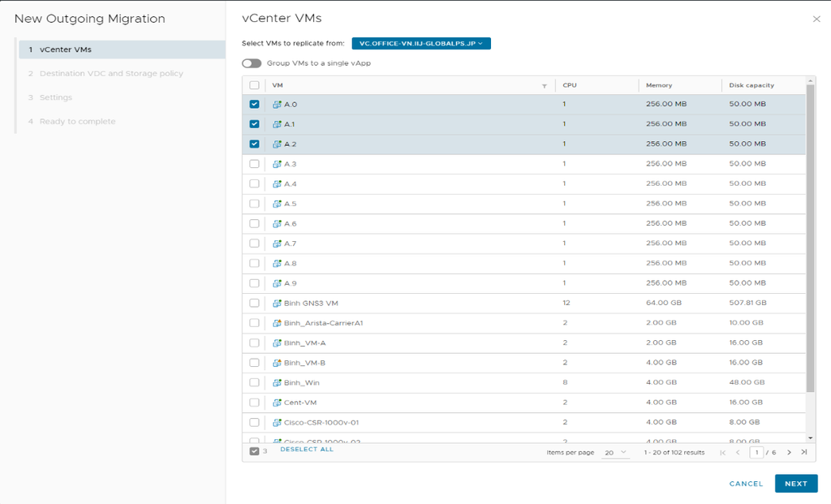The image size is (831, 504).
Task: Click the filter icon in VM column header
Action: point(545,86)
